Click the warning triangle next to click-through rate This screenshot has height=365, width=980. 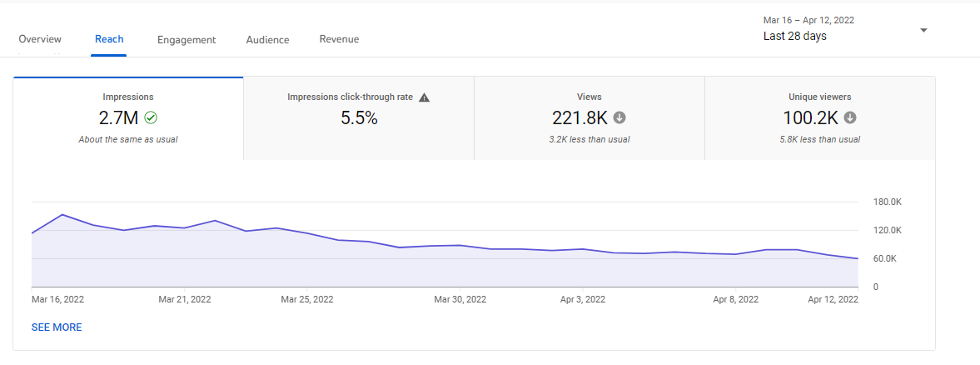point(424,97)
